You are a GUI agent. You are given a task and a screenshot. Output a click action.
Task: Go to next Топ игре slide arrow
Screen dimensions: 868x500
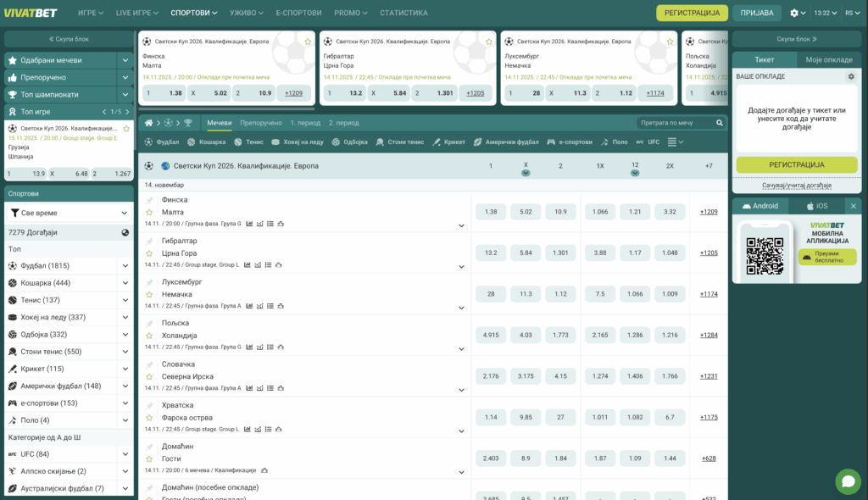128,112
